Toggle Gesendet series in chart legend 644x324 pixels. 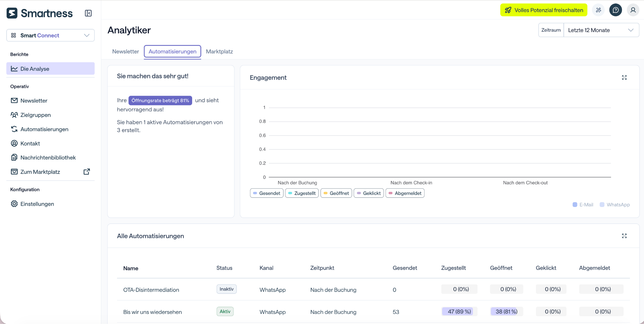pyautogui.click(x=267, y=193)
